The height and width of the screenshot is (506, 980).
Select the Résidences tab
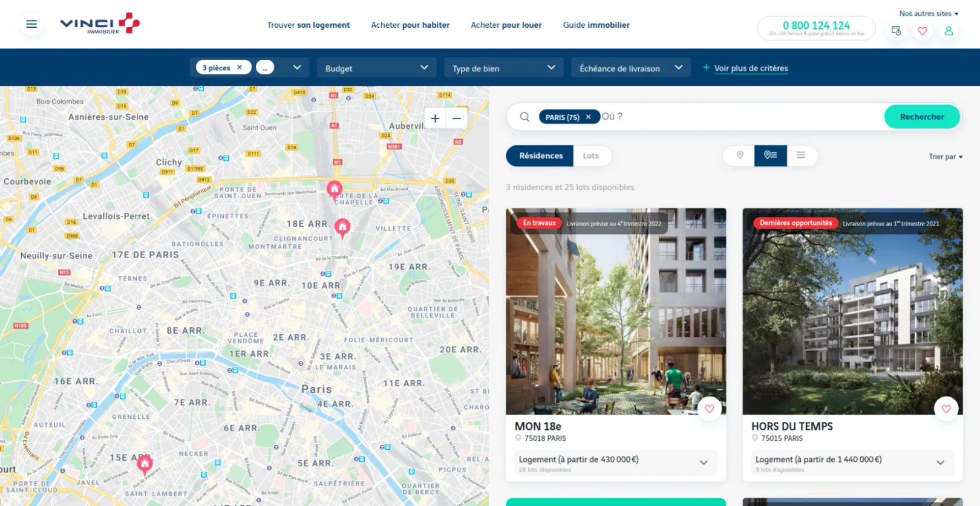541,156
